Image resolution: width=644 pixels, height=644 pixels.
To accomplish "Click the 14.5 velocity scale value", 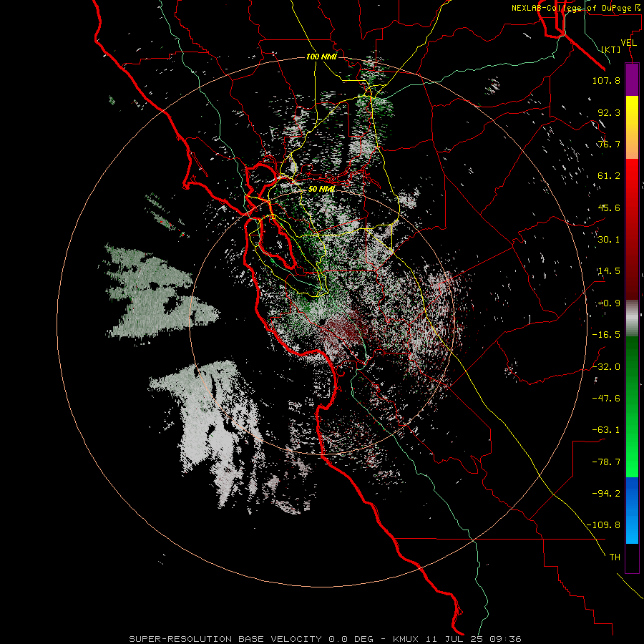I will tap(609, 271).
